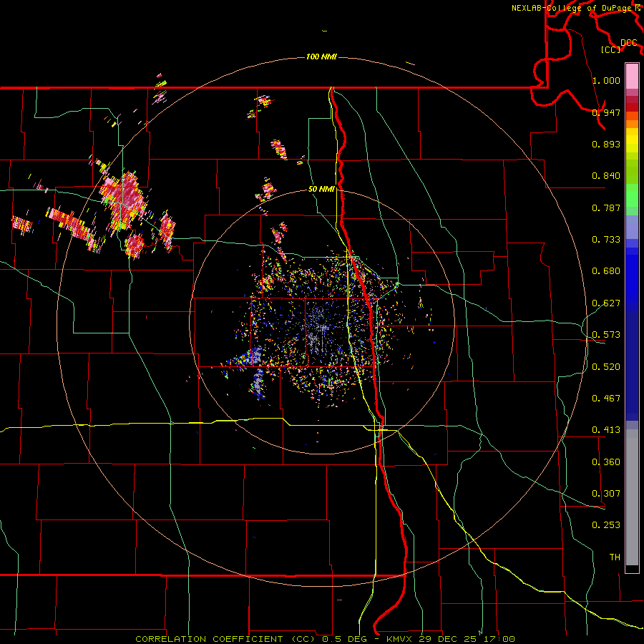Click the 0.680 legend value
Image resolution: width=644 pixels, height=644 pixels.
click(606, 271)
